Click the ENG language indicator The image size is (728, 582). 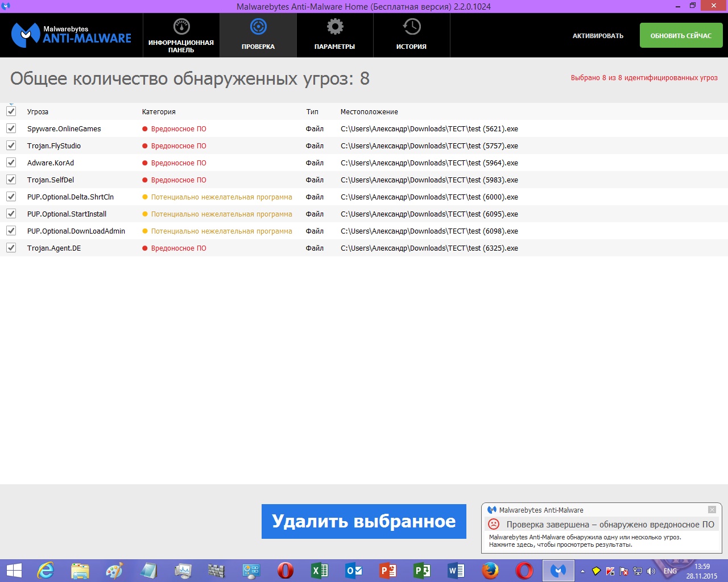pos(670,571)
